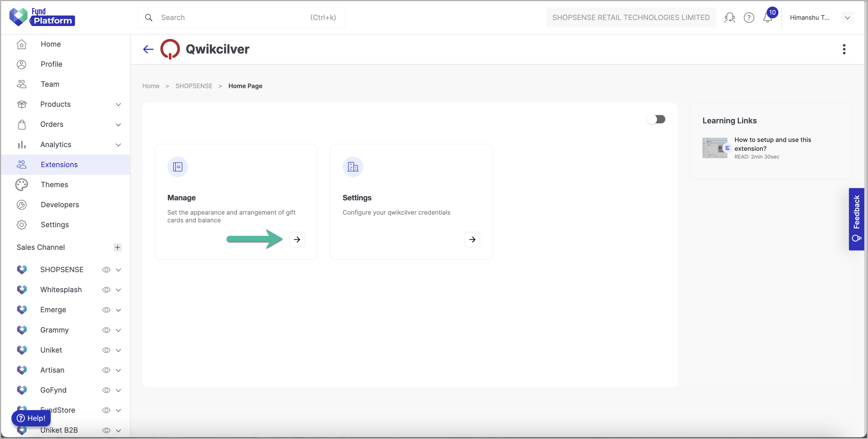Screen dimensions: 868x439
Task: Go back using the blue arrow
Action: point(148,49)
